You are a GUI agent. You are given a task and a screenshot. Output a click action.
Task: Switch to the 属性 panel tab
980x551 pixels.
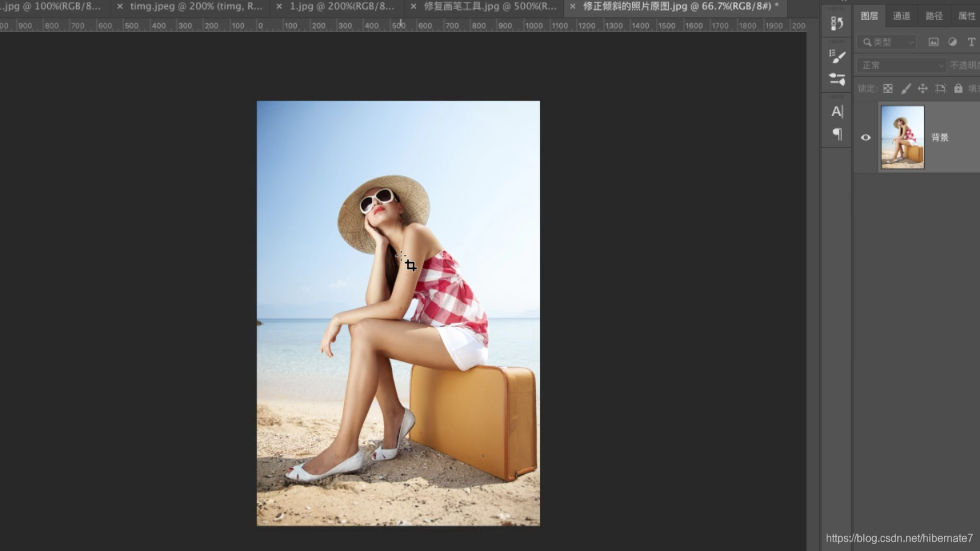966,16
